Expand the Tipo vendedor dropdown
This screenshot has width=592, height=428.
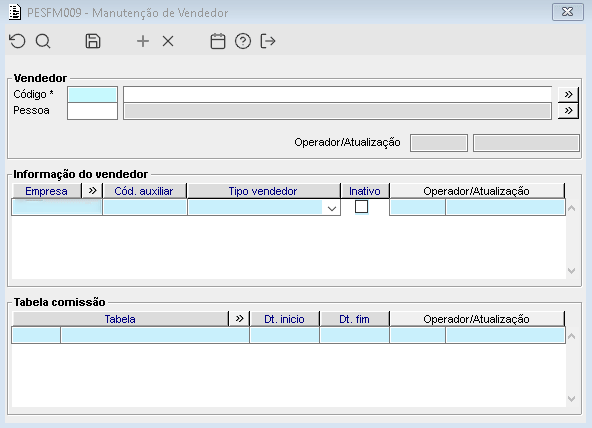pyautogui.click(x=332, y=208)
